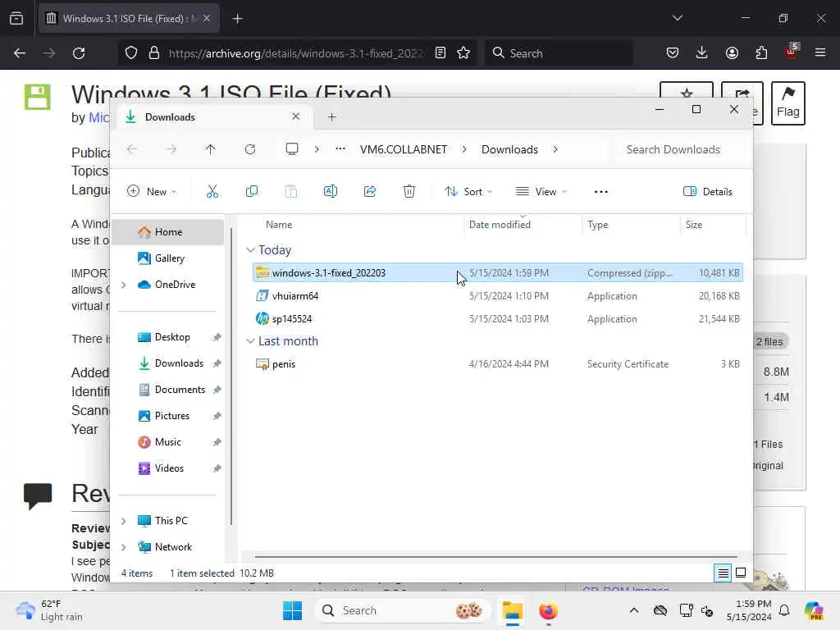Click the Cut icon in Explorer toolbar

point(212,191)
